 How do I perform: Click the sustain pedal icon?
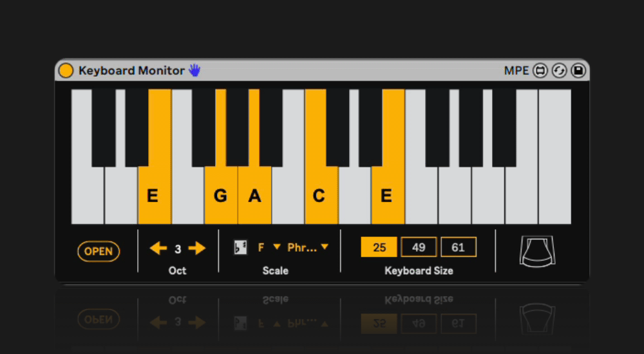[537, 250]
